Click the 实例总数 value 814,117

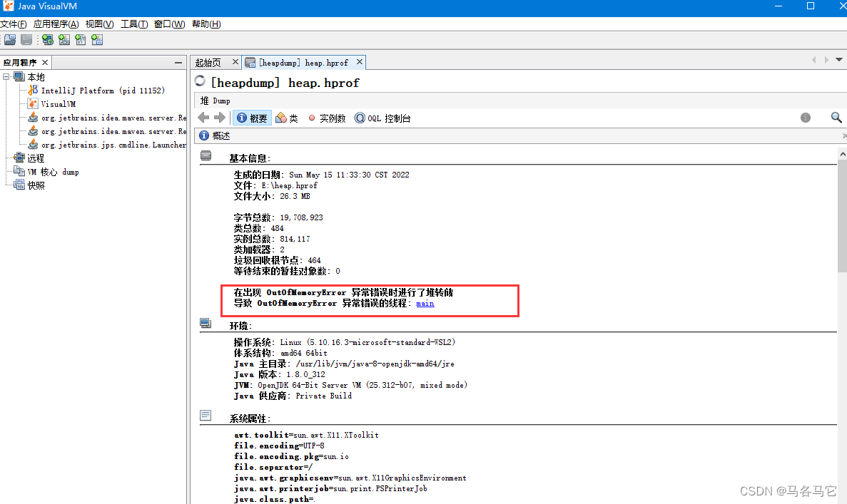[295, 239]
